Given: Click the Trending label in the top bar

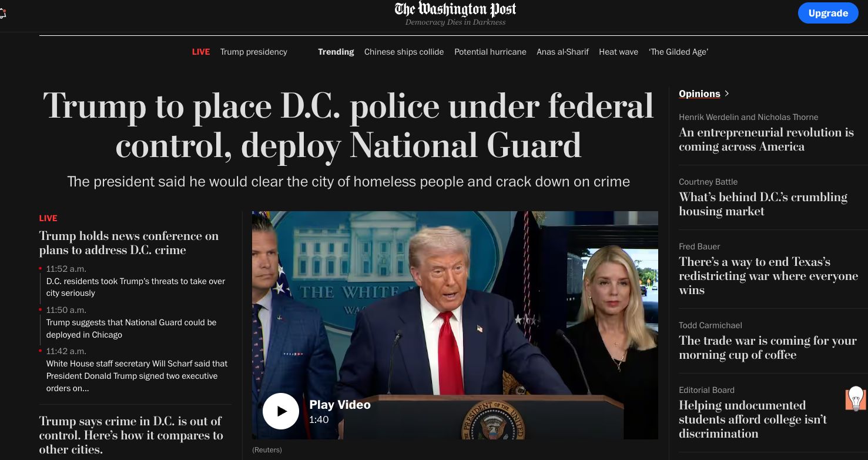Looking at the screenshot, I should coord(336,52).
